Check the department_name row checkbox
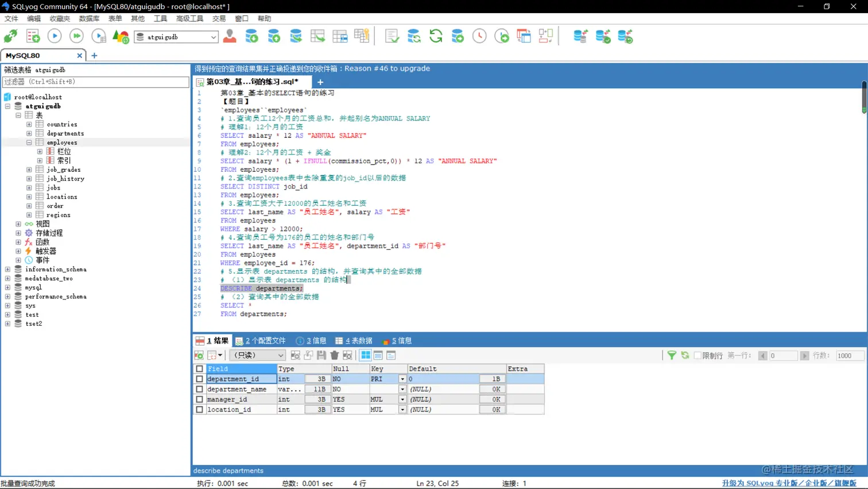The width and height of the screenshot is (868, 489). pyautogui.click(x=199, y=389)
